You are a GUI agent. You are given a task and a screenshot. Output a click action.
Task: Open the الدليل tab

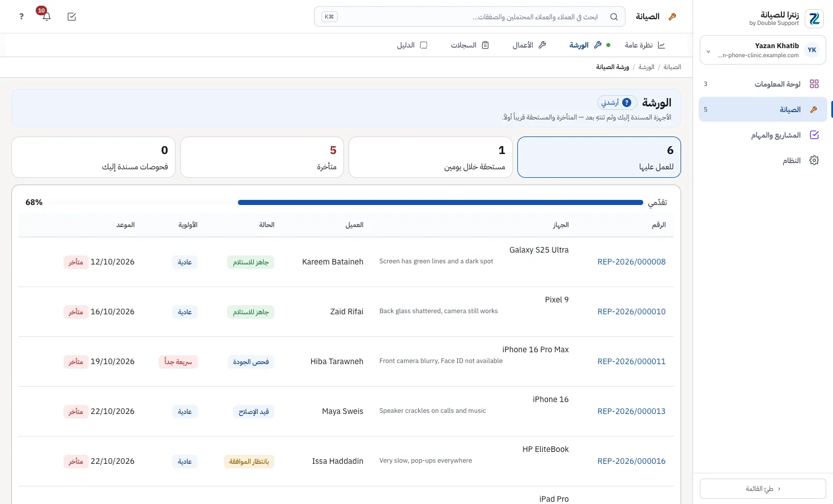click(x=412, y=45)
